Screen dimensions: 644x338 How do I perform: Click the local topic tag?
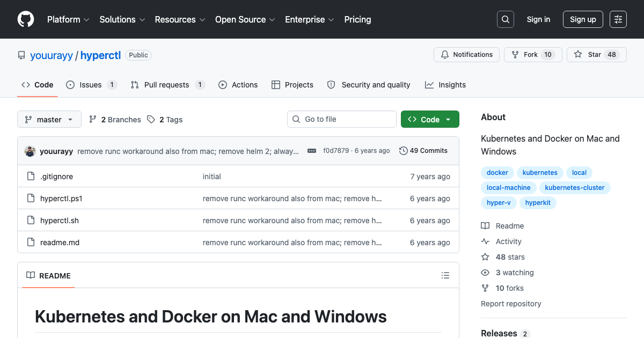click(579, 173)
